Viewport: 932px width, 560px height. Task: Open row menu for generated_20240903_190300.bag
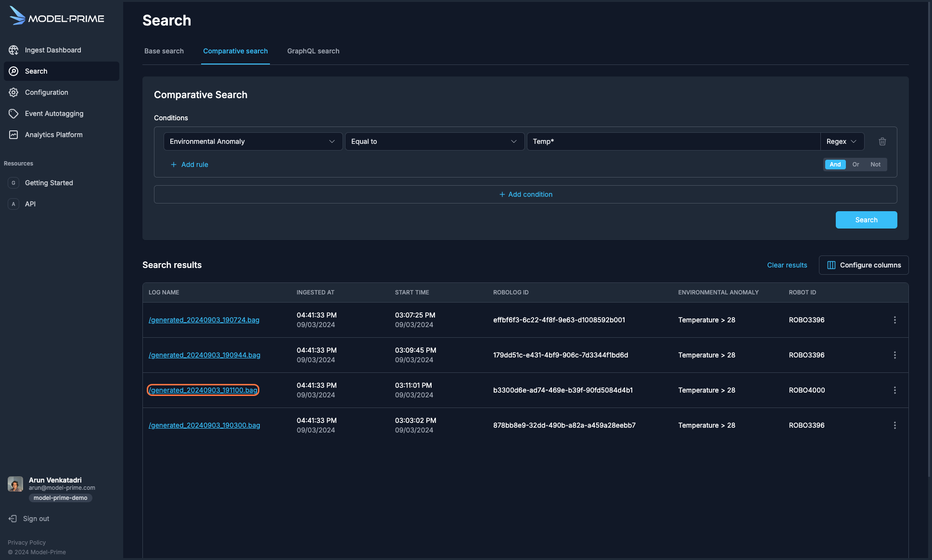click(895, 425)
